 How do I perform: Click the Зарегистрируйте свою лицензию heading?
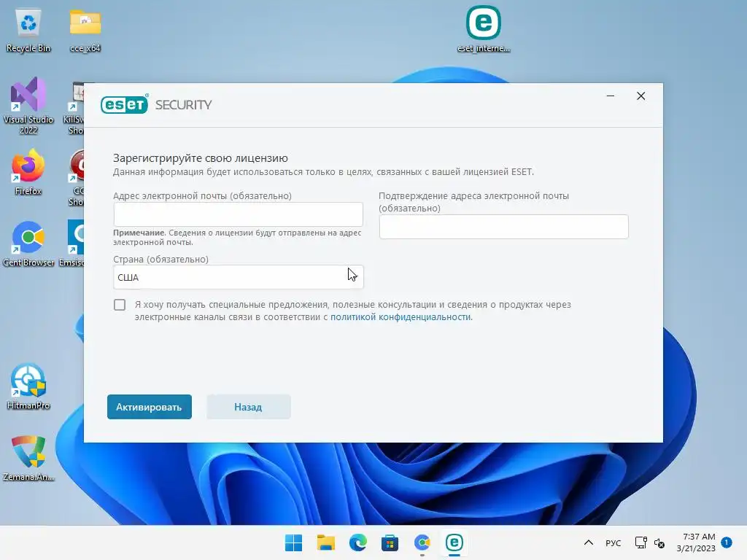pos(200,158)
